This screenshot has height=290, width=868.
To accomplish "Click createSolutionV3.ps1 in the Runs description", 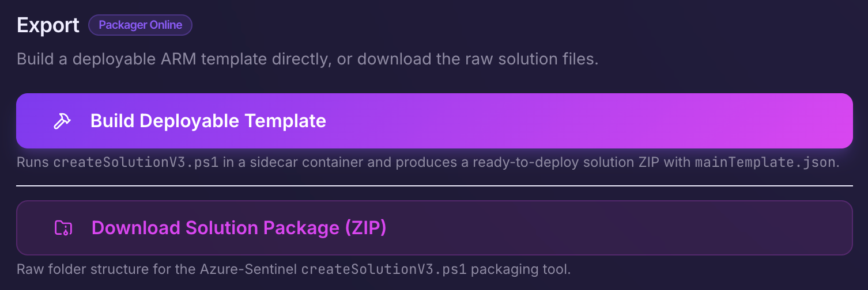I will [x=135, y=162].
